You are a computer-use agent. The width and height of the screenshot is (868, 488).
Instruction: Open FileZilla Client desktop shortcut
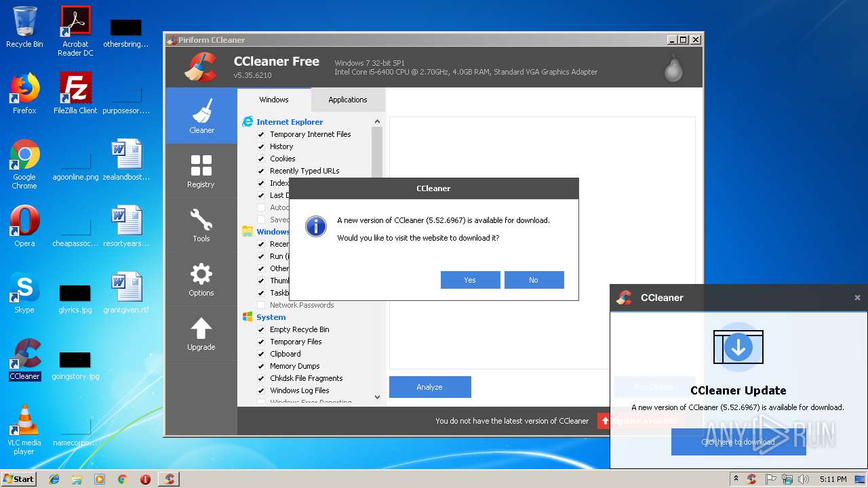pos(75,94)
